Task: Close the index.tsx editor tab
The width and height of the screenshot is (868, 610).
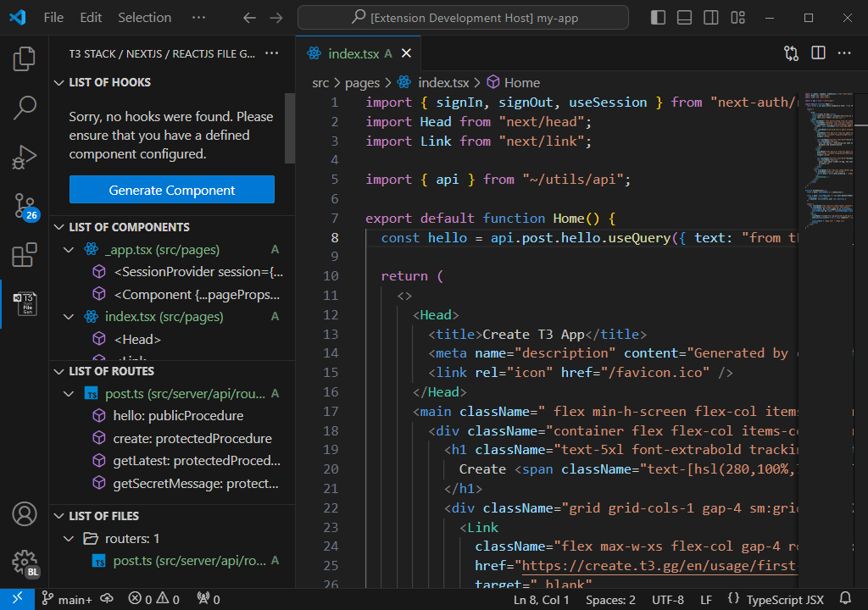Action: [406, 53]
